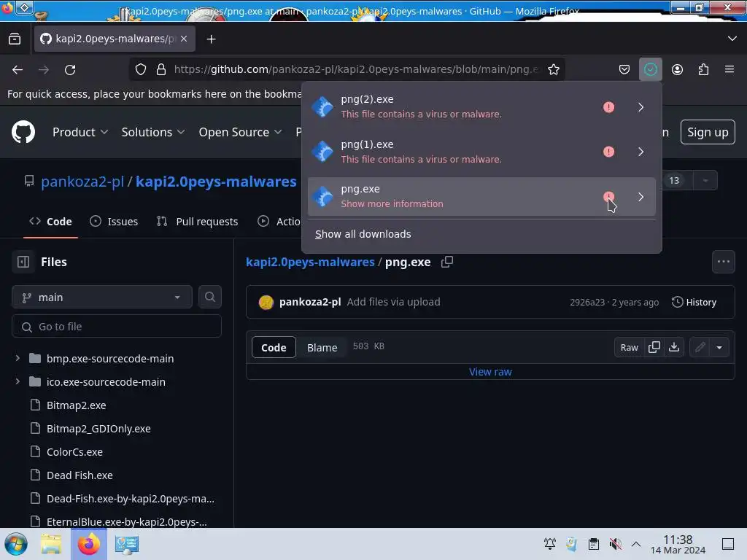The height and width of the screenshot is (560, 747).
Task: Open pankoza2-pl user profile link
Action: (x=82, y=182)
